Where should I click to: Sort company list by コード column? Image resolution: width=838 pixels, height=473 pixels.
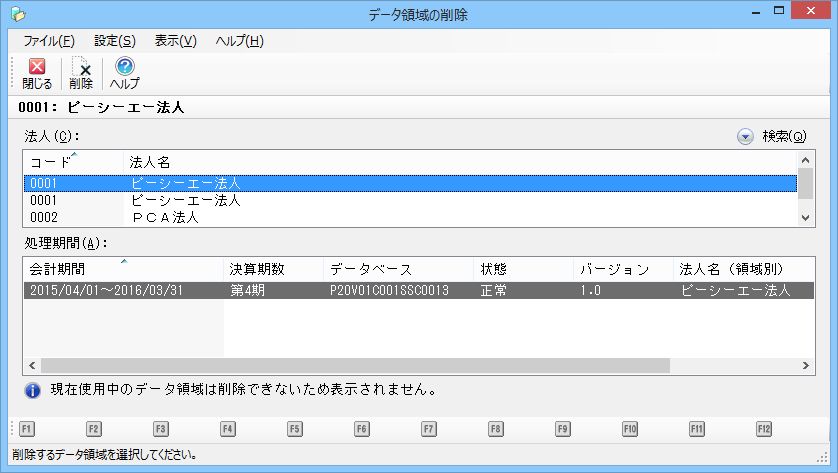(70, 161)
